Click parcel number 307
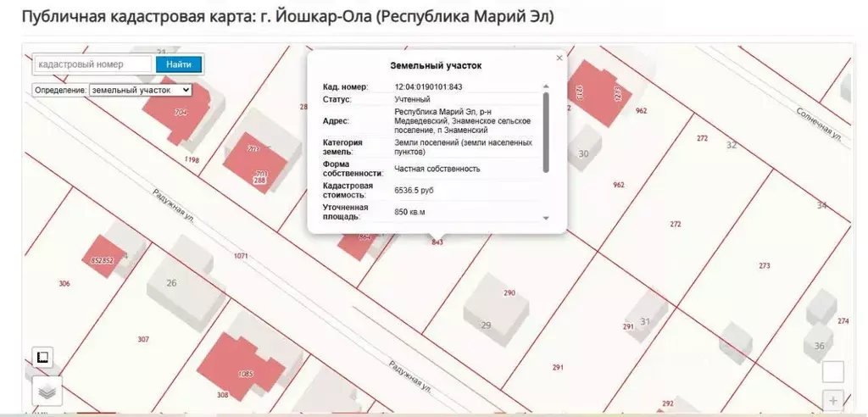This screenshot has height=417, width=868. 142,339
